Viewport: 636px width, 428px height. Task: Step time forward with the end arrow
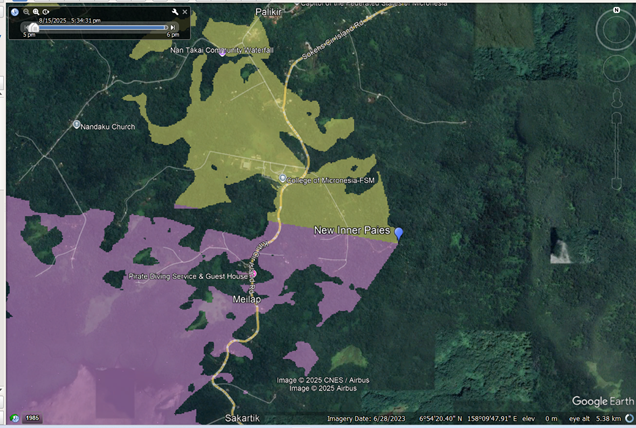[173, 27]
